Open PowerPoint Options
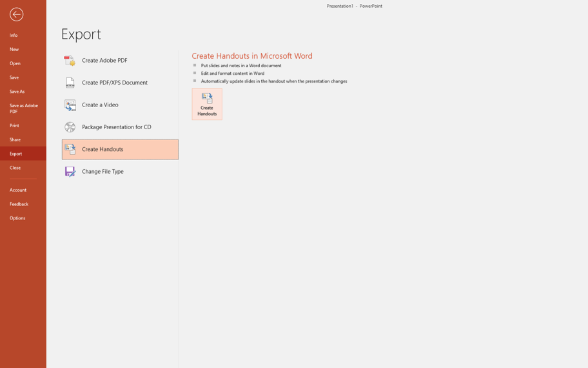Viewport: 588px width, 368px height. click(17, 218)
